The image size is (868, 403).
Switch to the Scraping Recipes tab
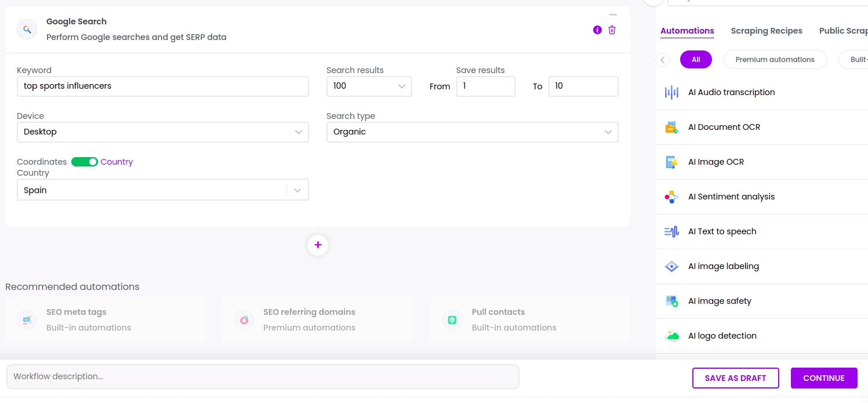pyautogui.click(x=766, y=31)
